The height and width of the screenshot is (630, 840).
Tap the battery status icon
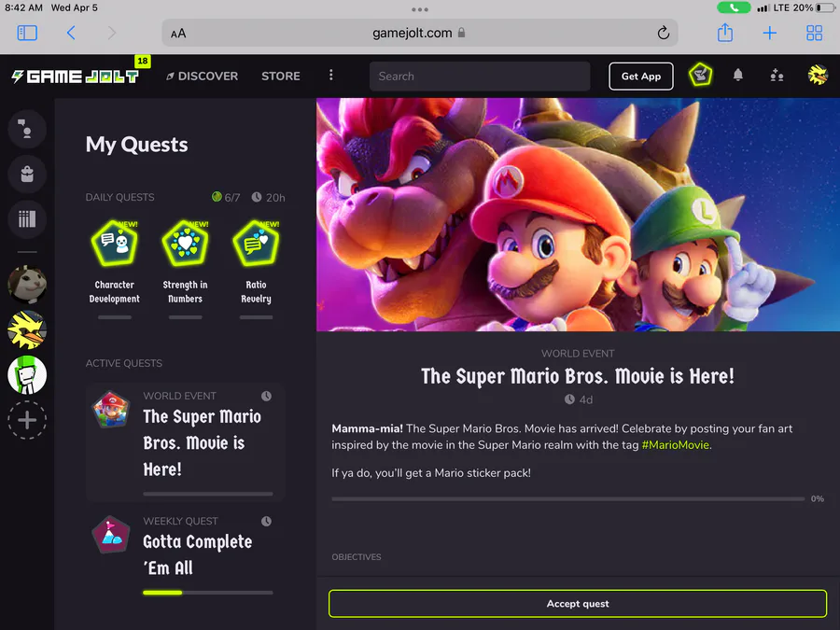coord(826,8)
